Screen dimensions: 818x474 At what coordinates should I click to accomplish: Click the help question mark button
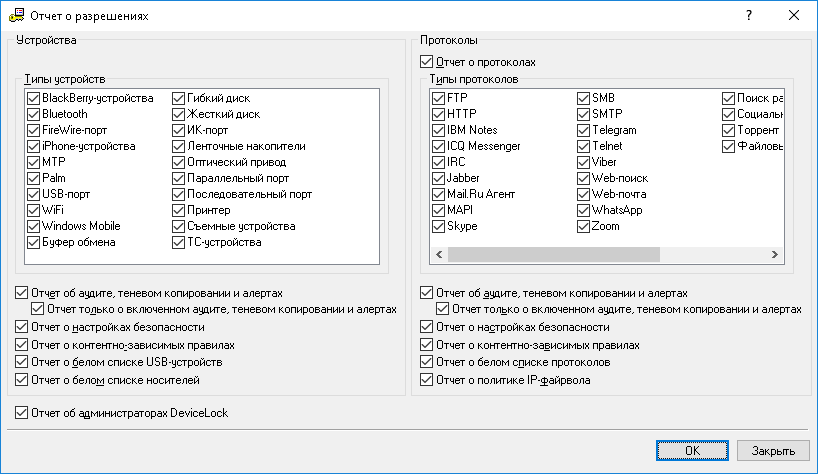pyautogui.click(x=747, y=15)
